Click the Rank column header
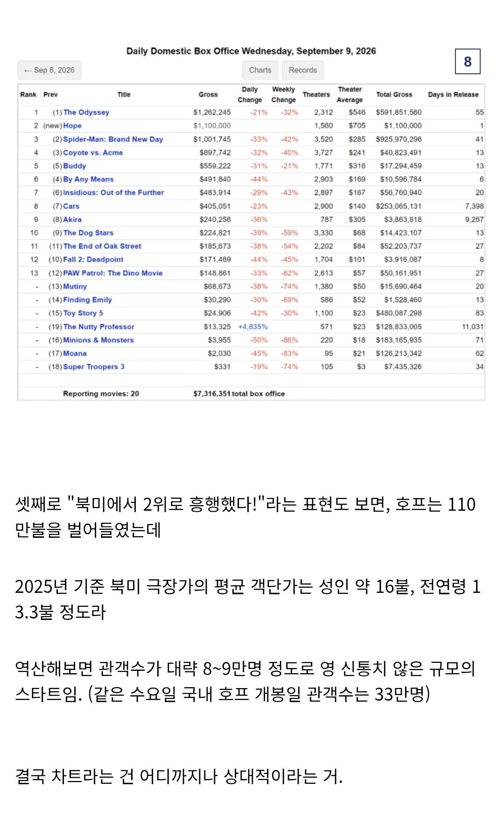The width and height of the screenshot is (504, 823). pyautogui.click(x=28, y=94)
